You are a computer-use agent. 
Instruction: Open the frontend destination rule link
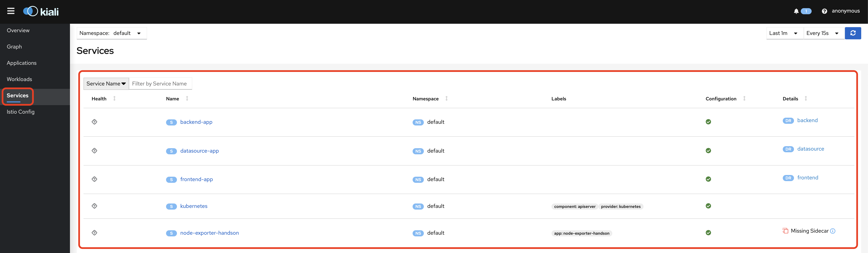pos(807,178)
